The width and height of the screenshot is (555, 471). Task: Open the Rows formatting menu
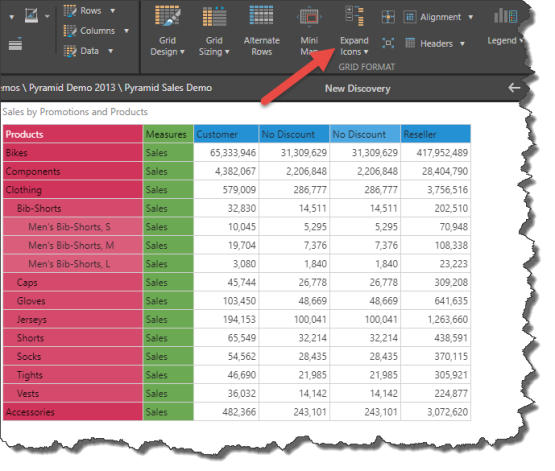pos(89,11)
